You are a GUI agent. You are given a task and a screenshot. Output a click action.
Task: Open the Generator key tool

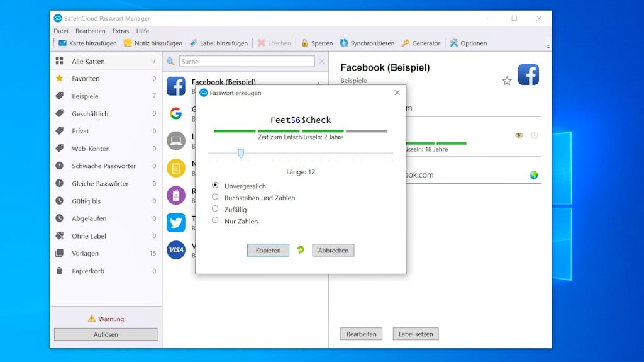[x=421, y=43]
